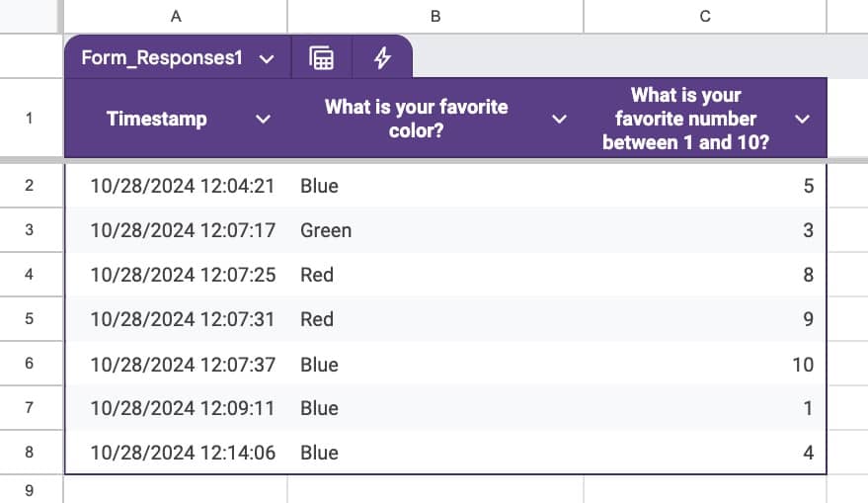The width and height of the screenshot is (868, 503).
Task: Click the table view calculator icon
Action: click(321, 58)
